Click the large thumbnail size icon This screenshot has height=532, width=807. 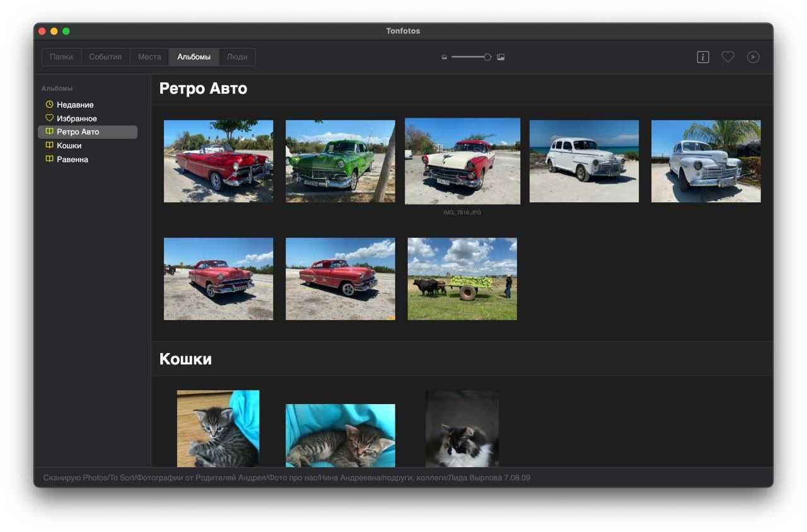[501, 57]
